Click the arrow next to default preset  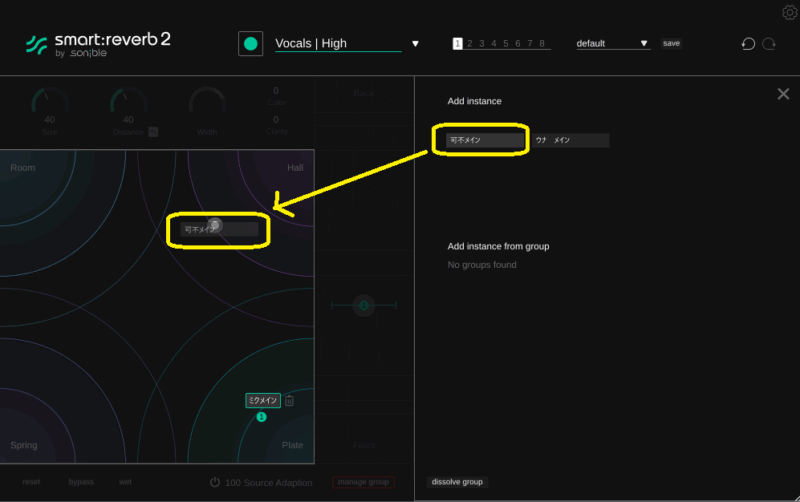pyautogui.click(x=644, y=44)
